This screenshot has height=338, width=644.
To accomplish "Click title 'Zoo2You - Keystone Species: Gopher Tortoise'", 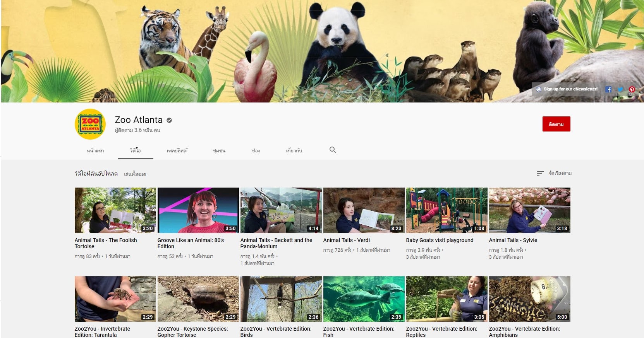I will coord(193,332).
